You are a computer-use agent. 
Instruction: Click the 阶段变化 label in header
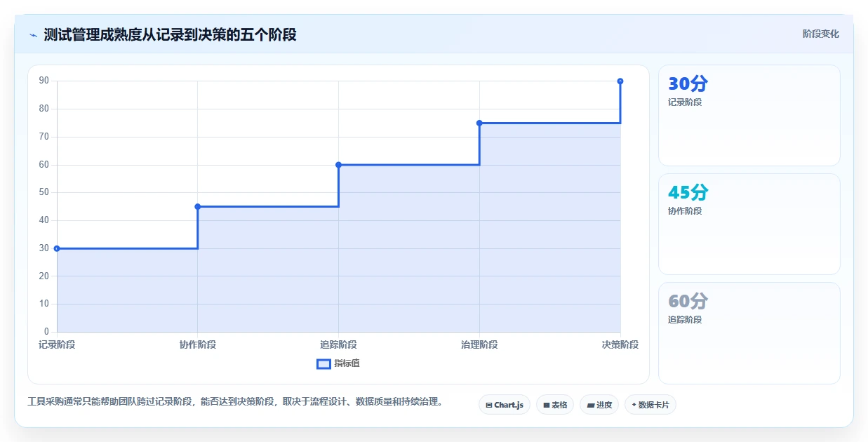pyautogui.click(x=820, y=34)
